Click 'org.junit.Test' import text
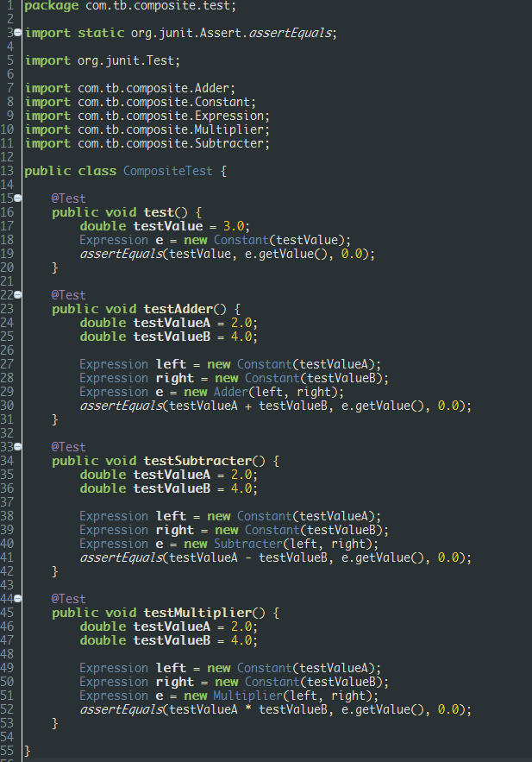This screenshot has width=532, height=762. [x=126, y=60]
